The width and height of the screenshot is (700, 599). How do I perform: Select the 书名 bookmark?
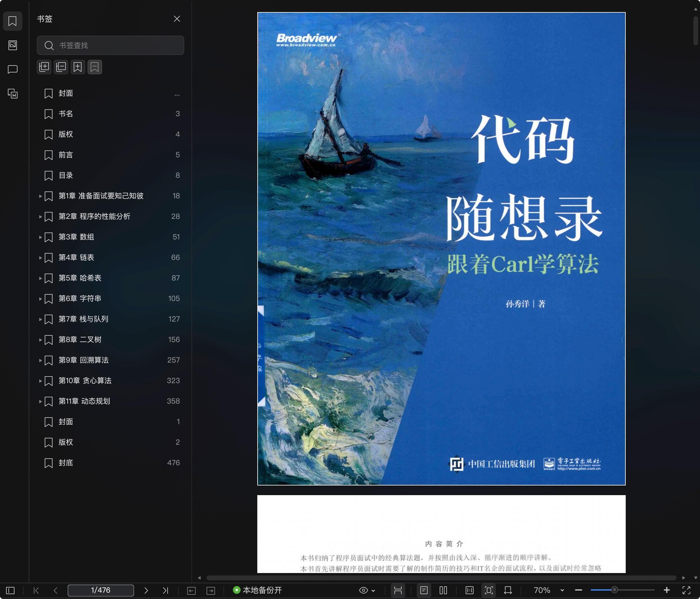coord(111,114)
